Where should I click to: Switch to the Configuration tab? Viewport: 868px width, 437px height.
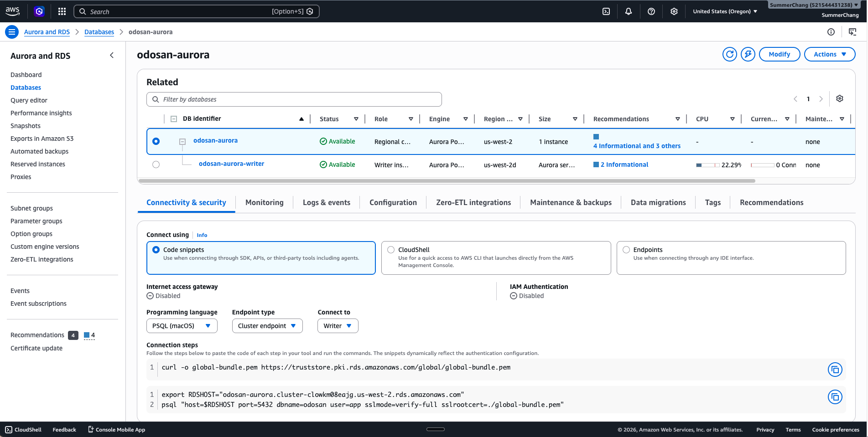pyautogui.click(x=393, y=203)
